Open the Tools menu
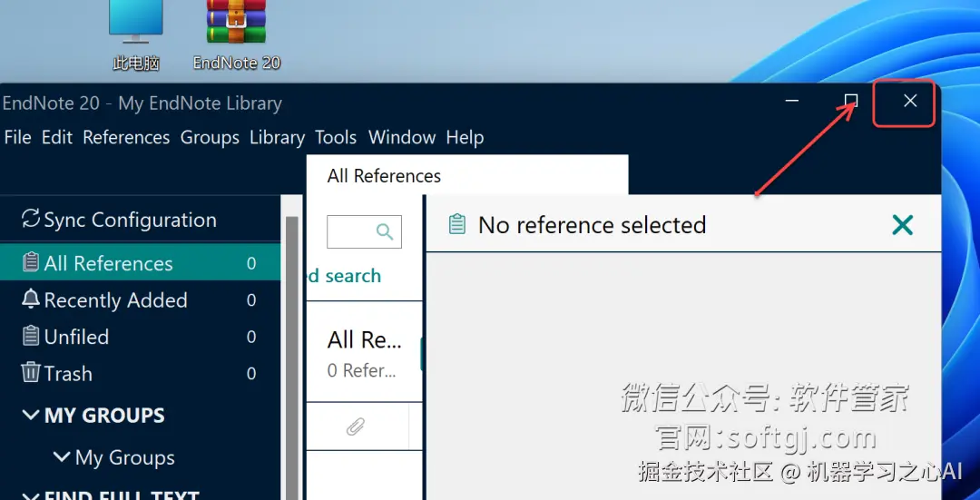Viewport: 980px width, 500px height. (336, 138)
